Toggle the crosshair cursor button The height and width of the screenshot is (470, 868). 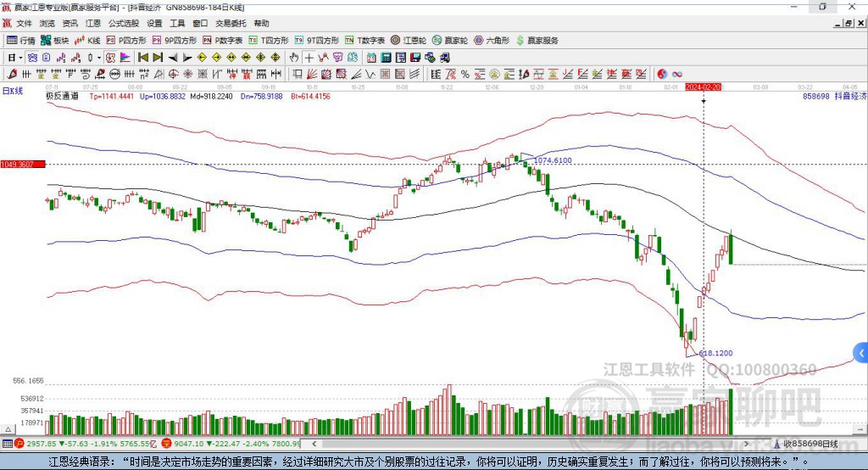click(309, 58)
